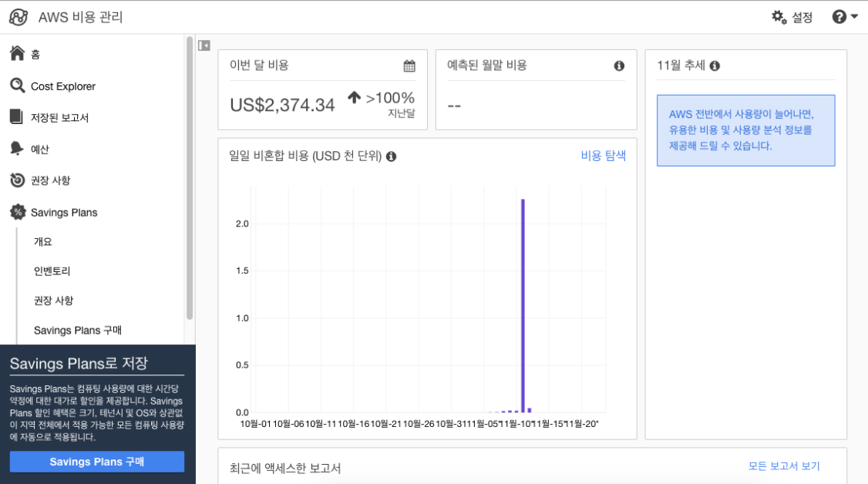
Task: Open the help question mark menu
Action: (x=844, y=17)
